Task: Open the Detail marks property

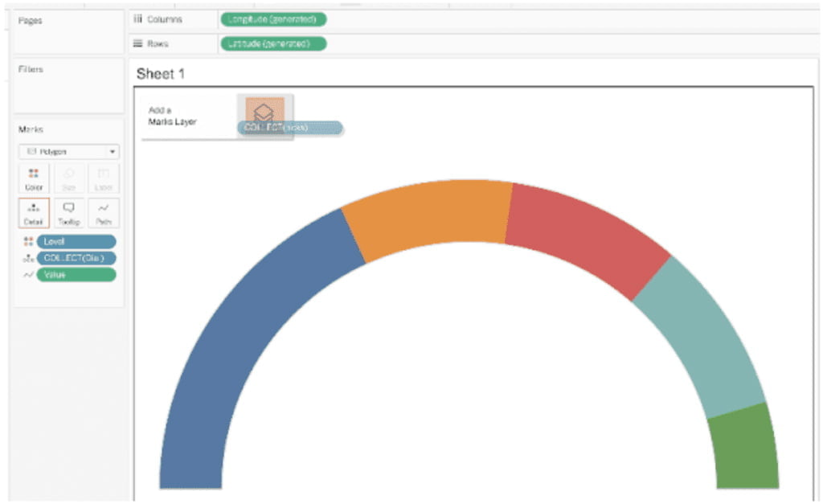Action: (x=33, y=213)
